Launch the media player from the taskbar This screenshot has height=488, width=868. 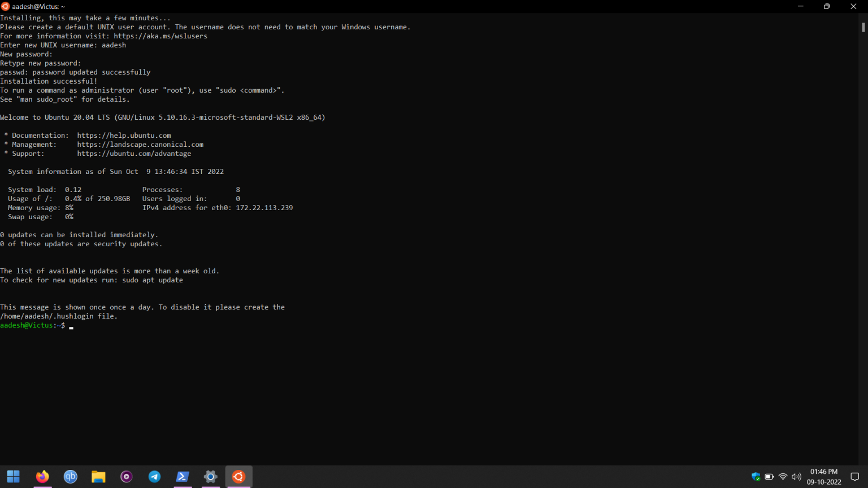[x=126, y=477]
